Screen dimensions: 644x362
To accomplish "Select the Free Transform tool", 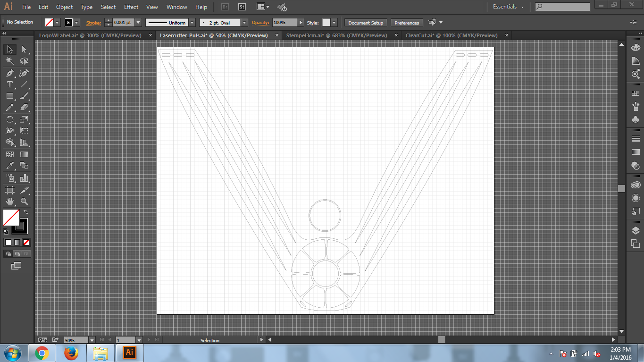I will pos(24,131).
